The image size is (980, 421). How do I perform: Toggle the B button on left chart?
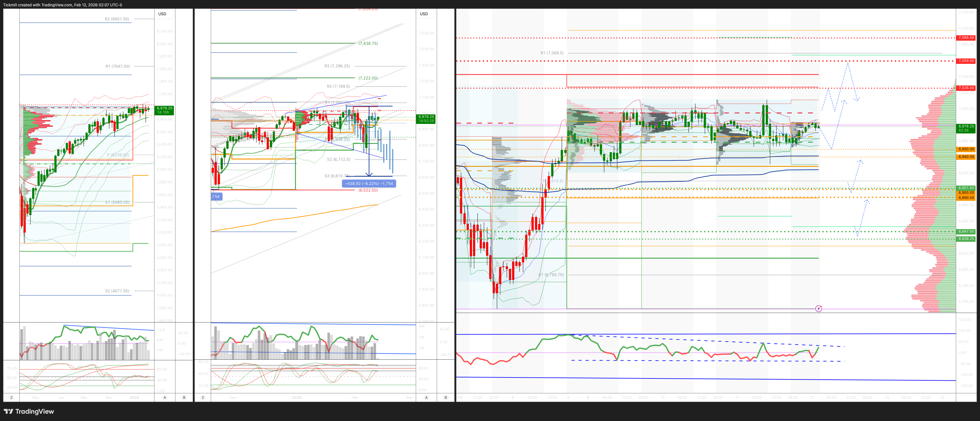point(184,397)
